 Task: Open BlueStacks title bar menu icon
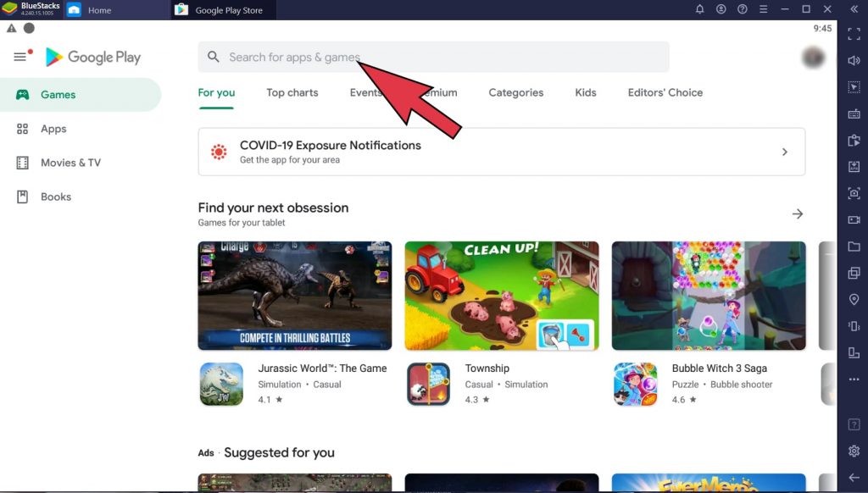[764, 9]
